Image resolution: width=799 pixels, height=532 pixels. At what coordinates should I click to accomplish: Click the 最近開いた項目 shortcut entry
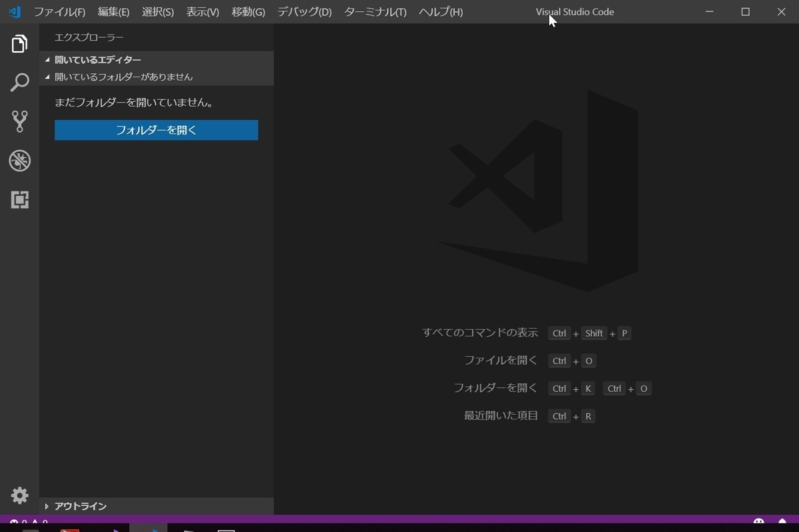(x=500, y=415)
